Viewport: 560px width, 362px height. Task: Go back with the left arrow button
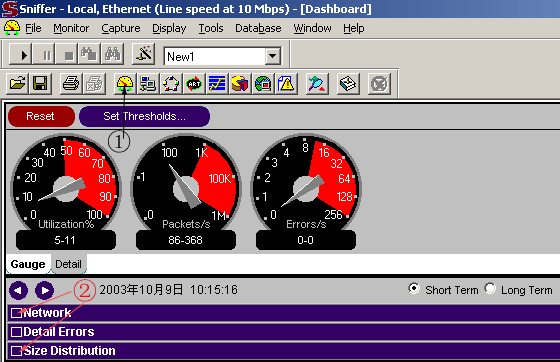(19, 290)
